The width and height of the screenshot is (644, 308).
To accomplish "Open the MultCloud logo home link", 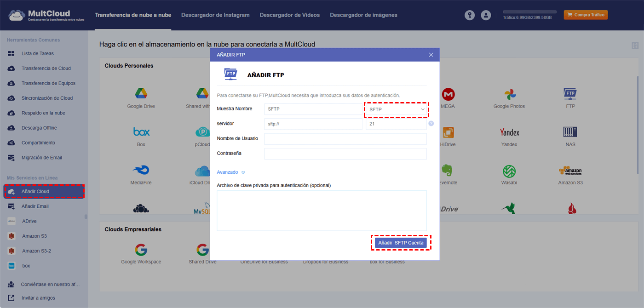I will [46, 15].
